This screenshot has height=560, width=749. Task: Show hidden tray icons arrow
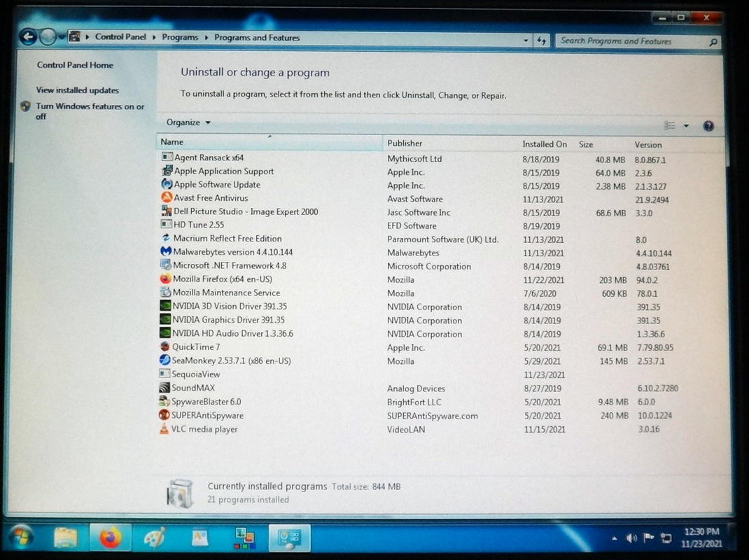(x=615, y=538)
